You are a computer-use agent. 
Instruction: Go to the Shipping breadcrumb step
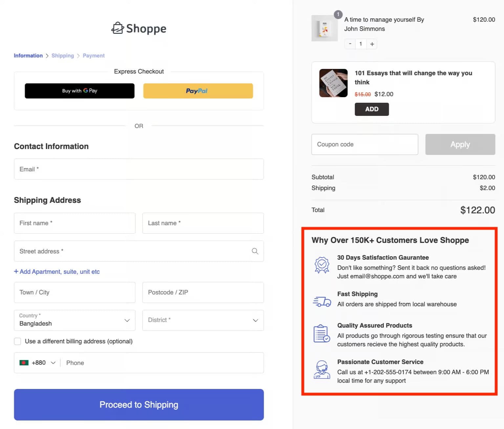click(x=63, y=55)
